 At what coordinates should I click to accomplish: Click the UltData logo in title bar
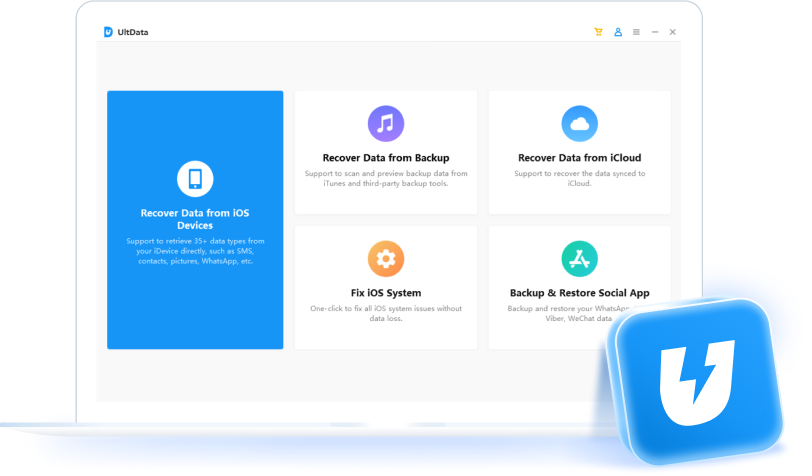pyautogui.click(x=108, y=32)
